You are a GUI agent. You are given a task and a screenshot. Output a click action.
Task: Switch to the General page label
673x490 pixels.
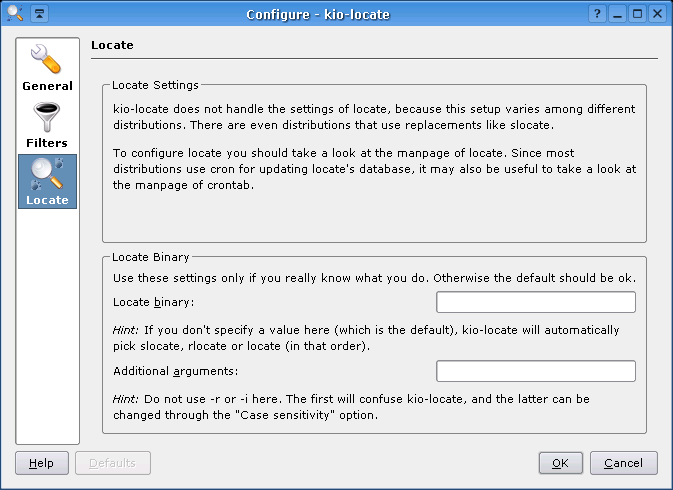[x=47, y=86]
